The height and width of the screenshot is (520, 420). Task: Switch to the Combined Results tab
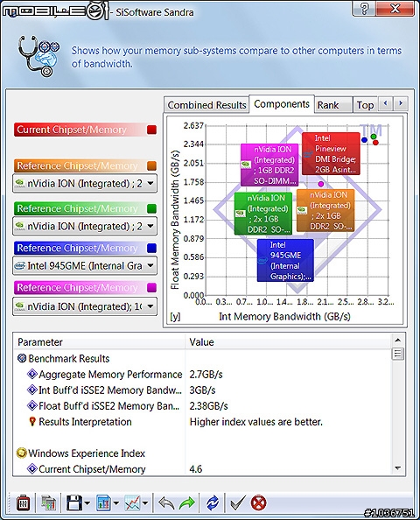[x=206, y=105]
